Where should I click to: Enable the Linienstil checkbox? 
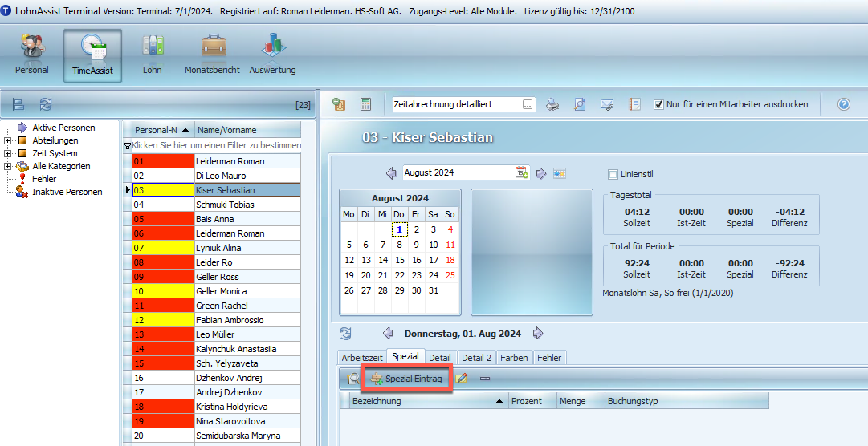point(613,174)
